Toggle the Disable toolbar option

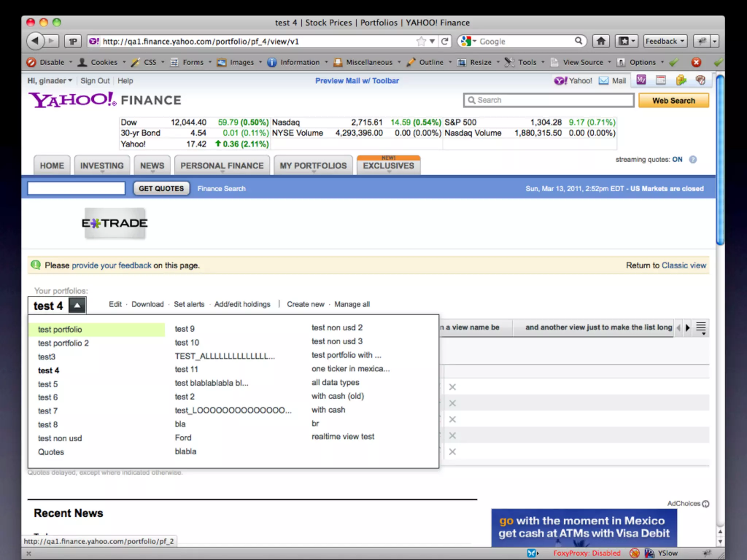[x=51, y=62]
